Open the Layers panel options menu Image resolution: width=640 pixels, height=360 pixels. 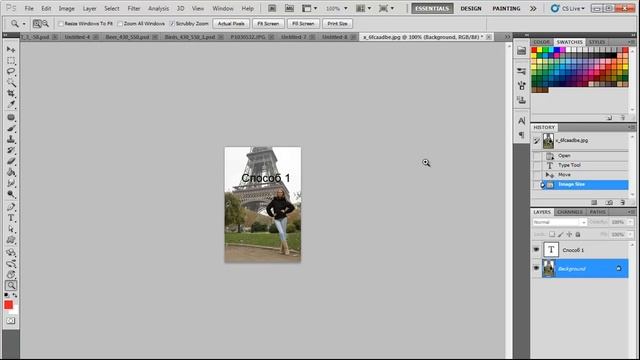[x=631, y=212]
